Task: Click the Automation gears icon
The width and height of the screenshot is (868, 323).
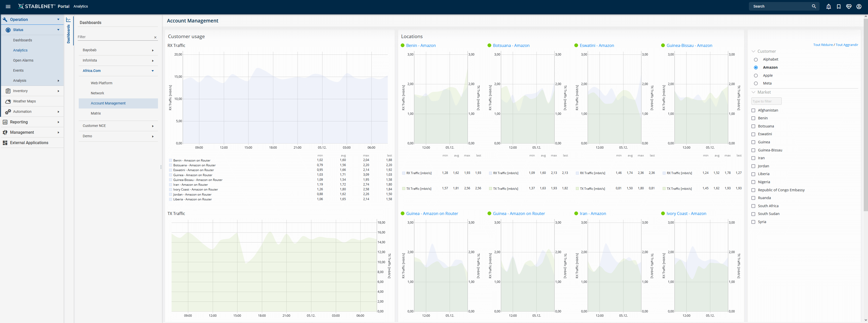Action: (8, 112)
